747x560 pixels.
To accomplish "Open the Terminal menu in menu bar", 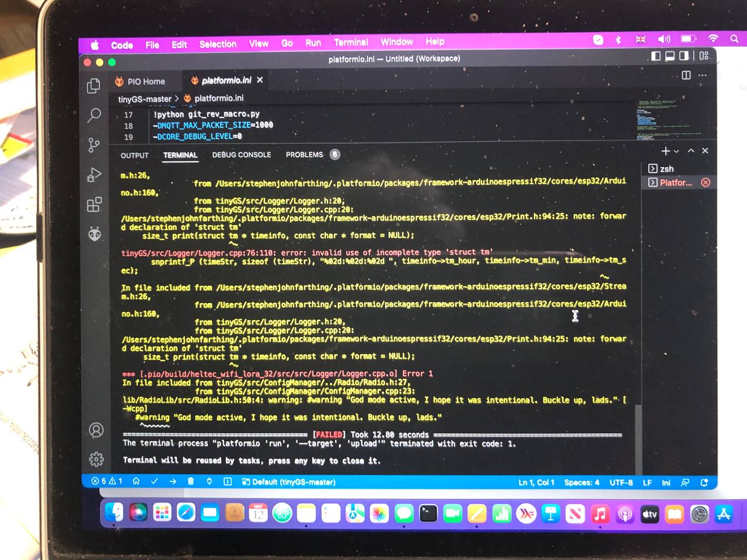I will tap(351, 43).
